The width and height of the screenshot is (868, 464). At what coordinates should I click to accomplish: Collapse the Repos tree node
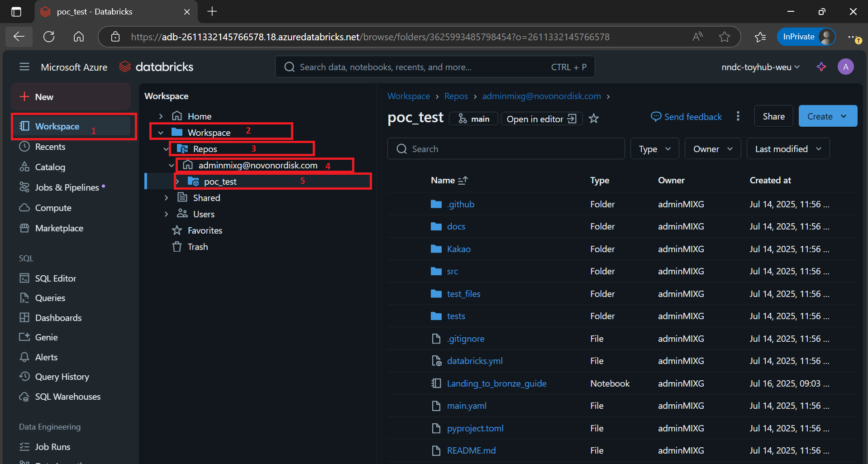(x=166, y=149)
